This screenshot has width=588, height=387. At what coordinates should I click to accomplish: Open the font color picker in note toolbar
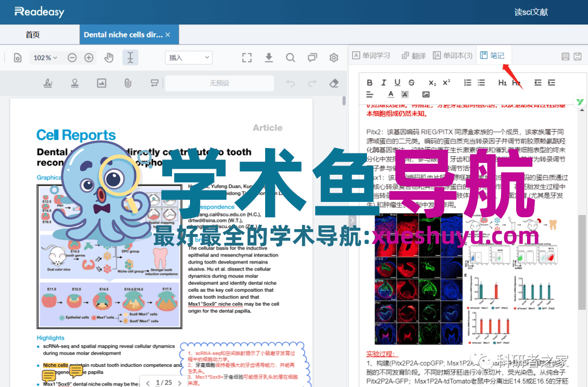[x=390, y=95]
